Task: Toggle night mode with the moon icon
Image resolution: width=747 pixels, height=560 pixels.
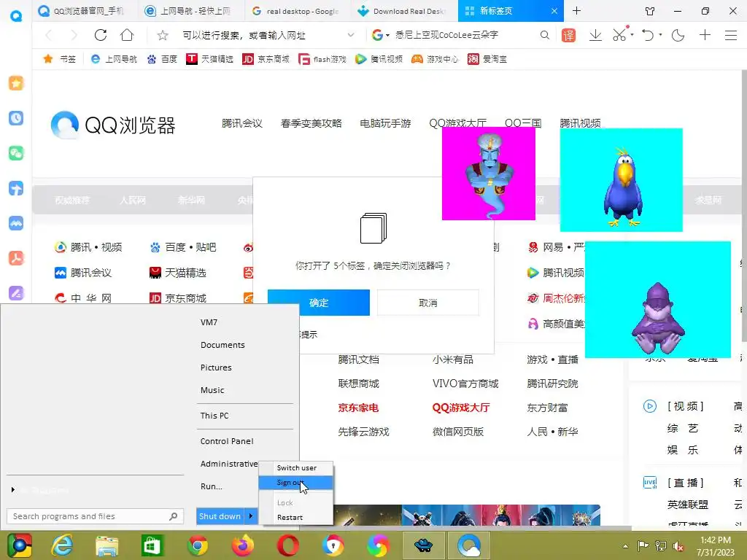Action: click(678, 35)
